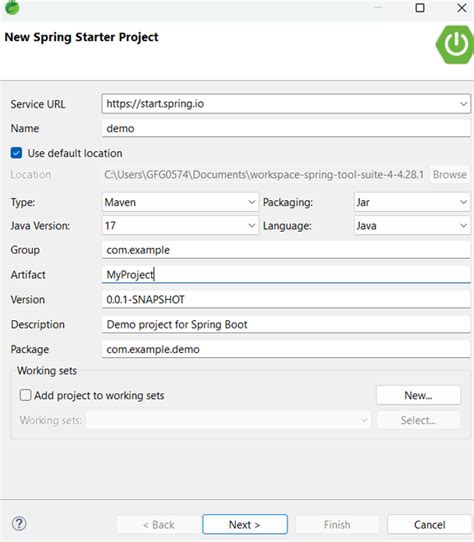This screenshot has height=542, width=474.
Task: Click the Java Version: label
Action: pyautogui.click(x=40, y=226)
